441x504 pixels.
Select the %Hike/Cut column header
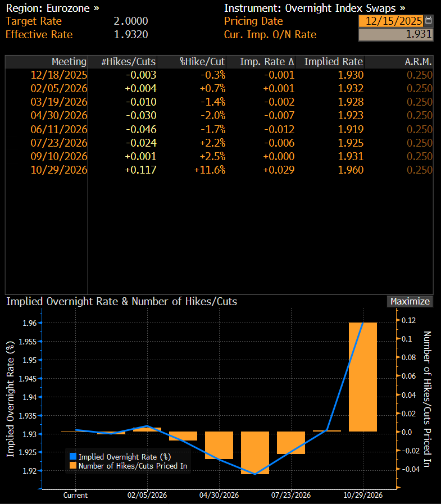pos(202,61)
